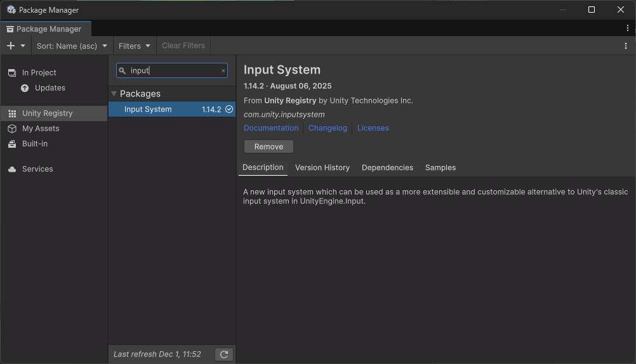Screen dimensions: 636x364
Task: Click the Updates arrow icon
Action: [x=25, y=88]
